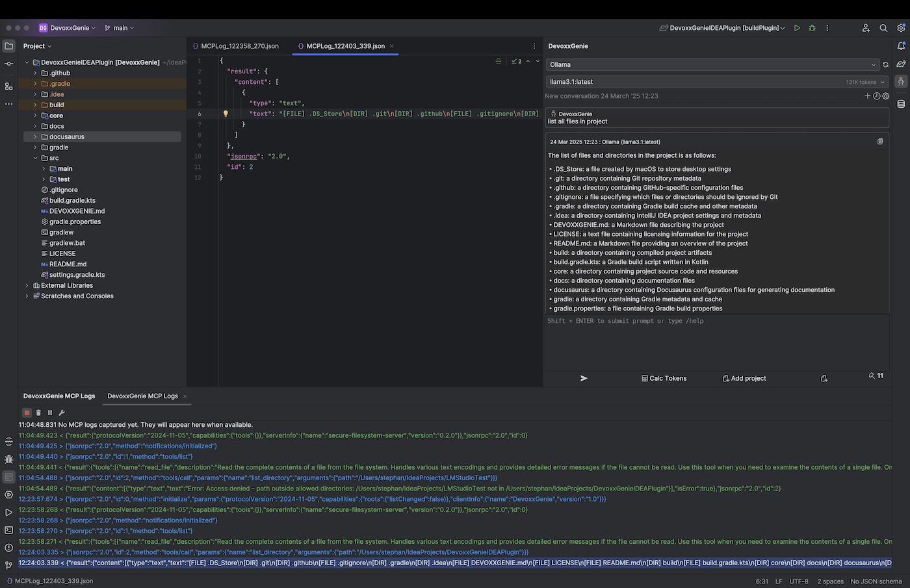
Task: Close the MCPLog_122403_339.json tab
Action: 392,46
